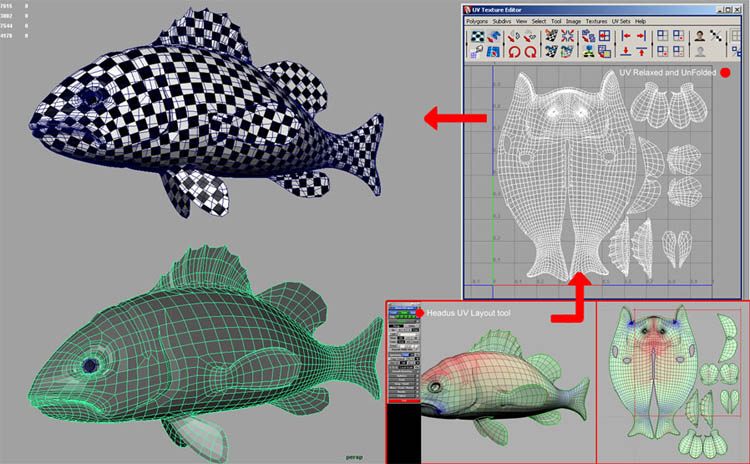Open the Subdivs menu
The height and width of the screenshot is (464, 750).
coord(502,22)
